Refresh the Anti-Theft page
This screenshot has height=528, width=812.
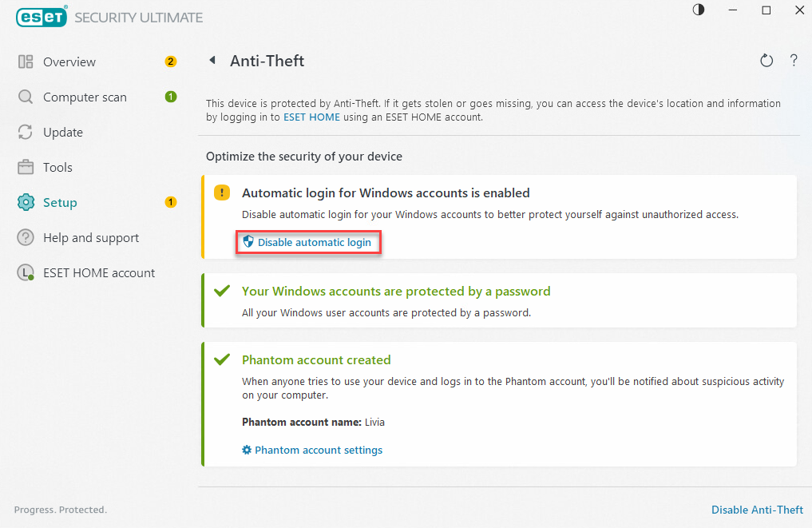pos(766,61)
